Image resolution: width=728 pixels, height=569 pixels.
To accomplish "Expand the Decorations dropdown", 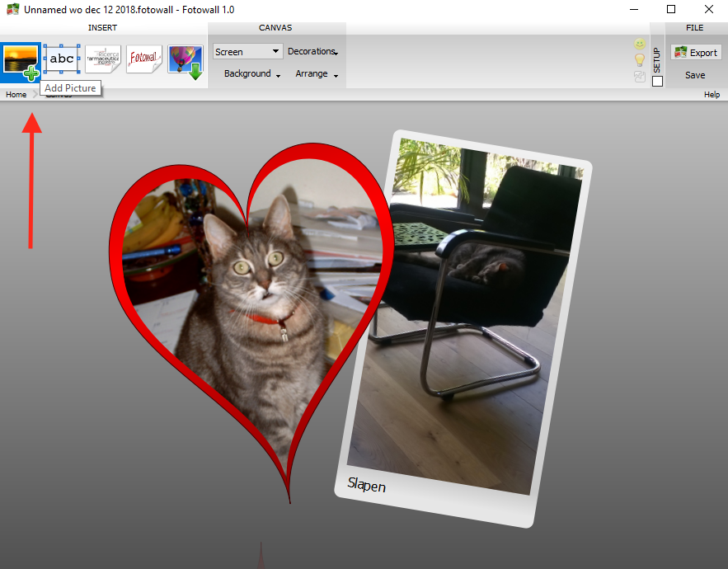I will pyautogui.click(x=312, y=52).
